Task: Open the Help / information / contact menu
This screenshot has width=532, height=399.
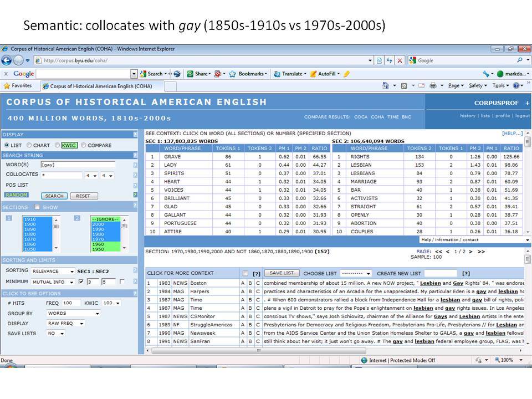Action: click(x=475, y=239)
